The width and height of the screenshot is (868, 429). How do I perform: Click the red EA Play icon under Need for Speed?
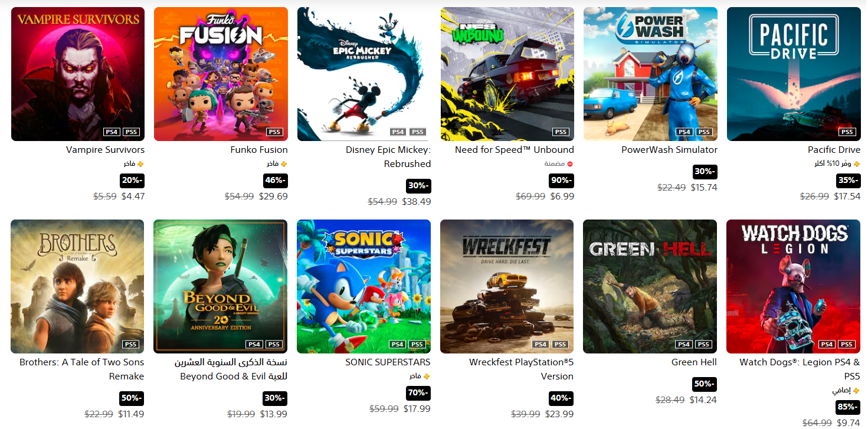click(570, 164)
